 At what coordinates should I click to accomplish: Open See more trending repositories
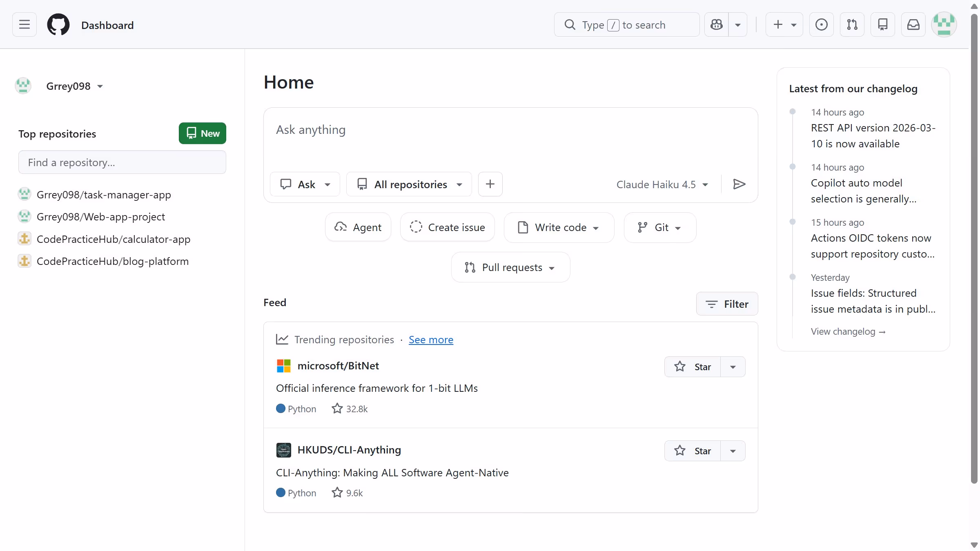point(431,339)
